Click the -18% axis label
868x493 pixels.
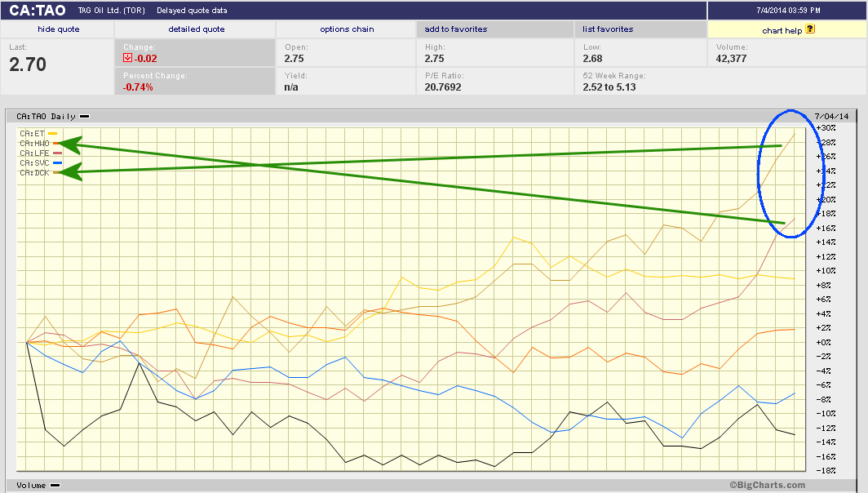pyautogui.click(x=826, y=471)
